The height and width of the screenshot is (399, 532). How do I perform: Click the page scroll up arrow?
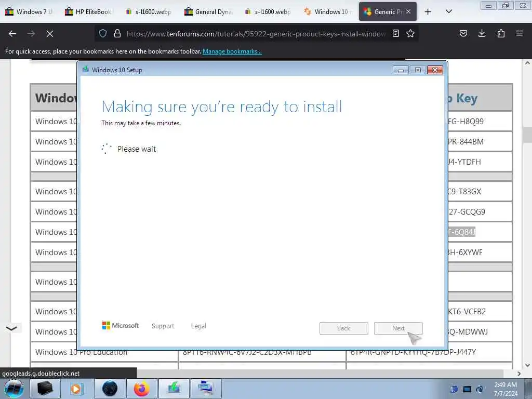pyautogui.click(x=527, y=63)
